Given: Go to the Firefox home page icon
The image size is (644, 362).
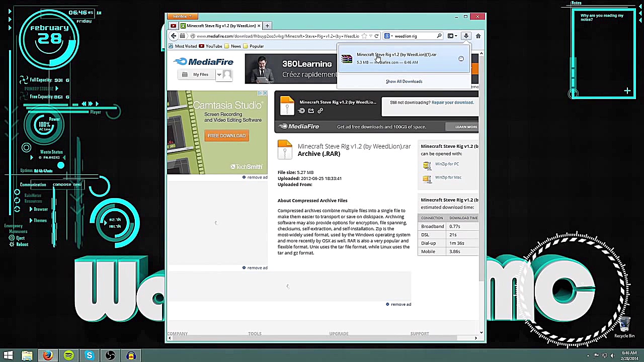Looking at the screenshot, I should click(x=478, y=36).
